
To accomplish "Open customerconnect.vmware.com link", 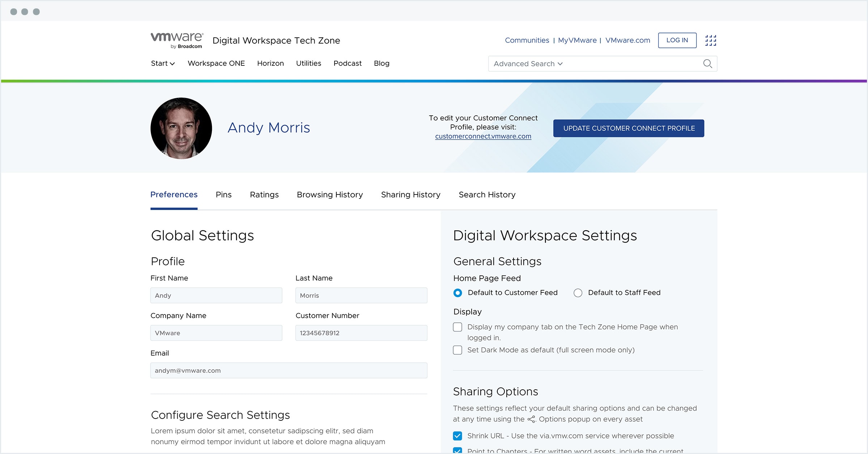I will pyautogui.click(x=483, y=136).
